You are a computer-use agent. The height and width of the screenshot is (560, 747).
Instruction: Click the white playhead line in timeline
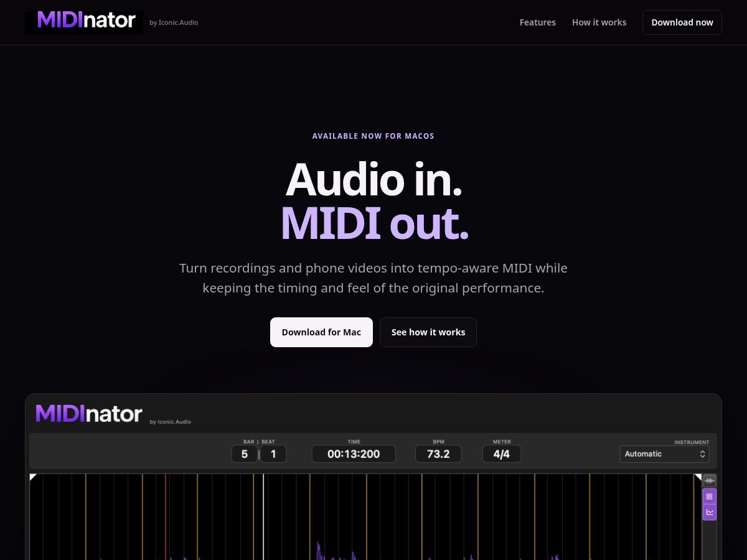(263, 516)
